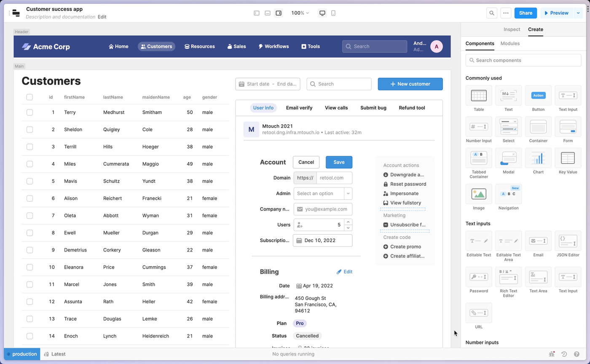Viewport: 590px width, 364px height.
Task: Select the checkbox for Alison's row
Action: (x=29, y=198)
